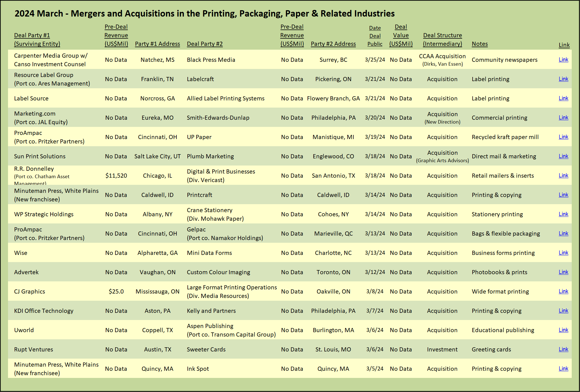
Task: Follow the Crane Stationery deal Link
Action: pyautogui.click(x=563, y=214)
